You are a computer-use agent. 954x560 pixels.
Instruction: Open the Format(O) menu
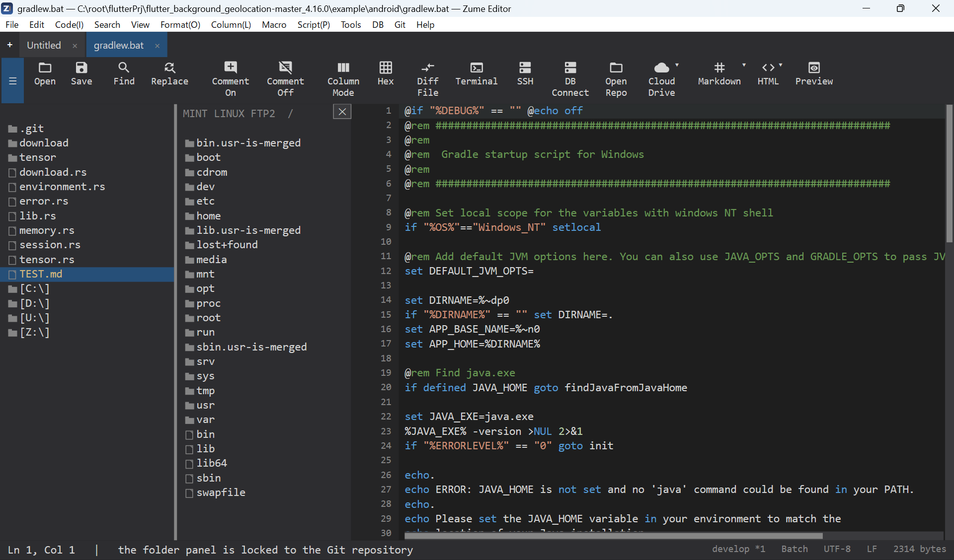180,25
